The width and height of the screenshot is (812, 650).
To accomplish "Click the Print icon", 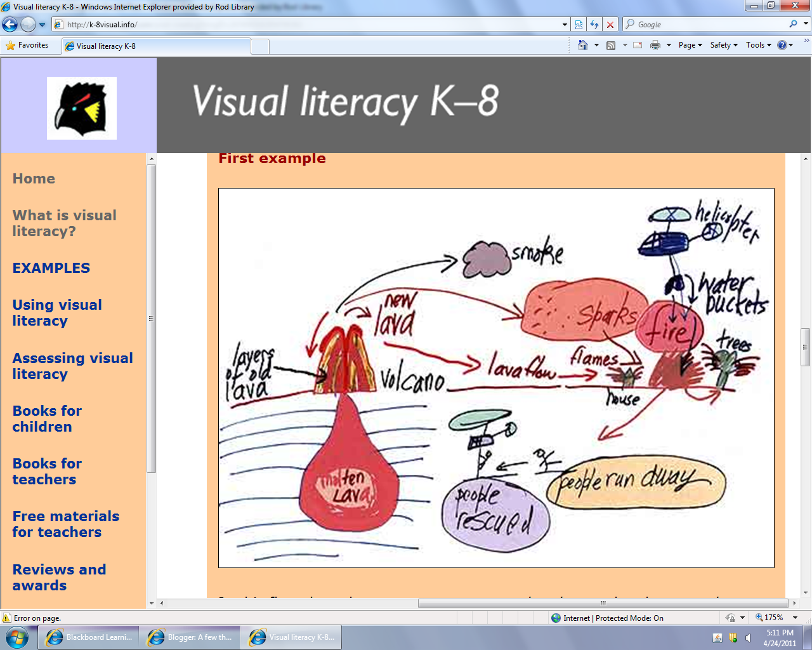I will click(655, 45).
